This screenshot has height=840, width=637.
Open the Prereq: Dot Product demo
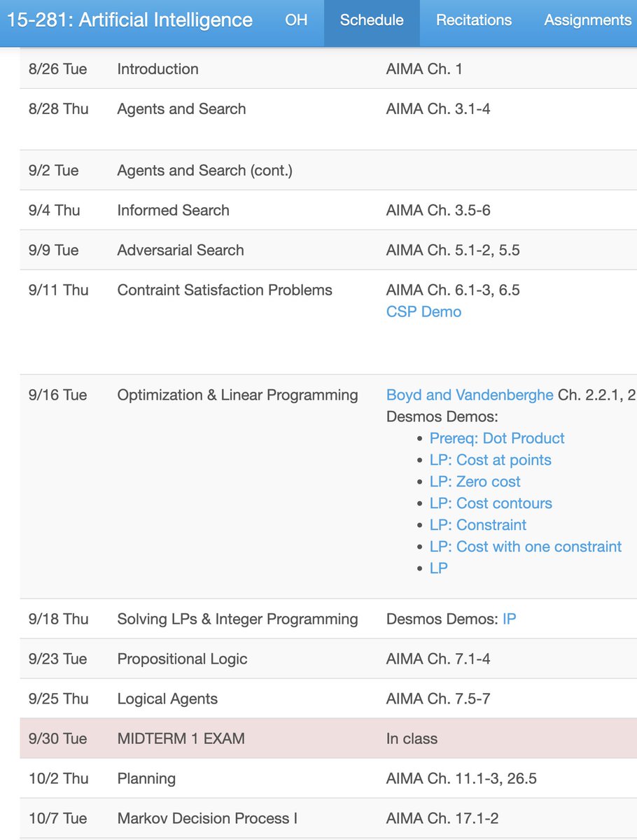(x=497, y=438)
